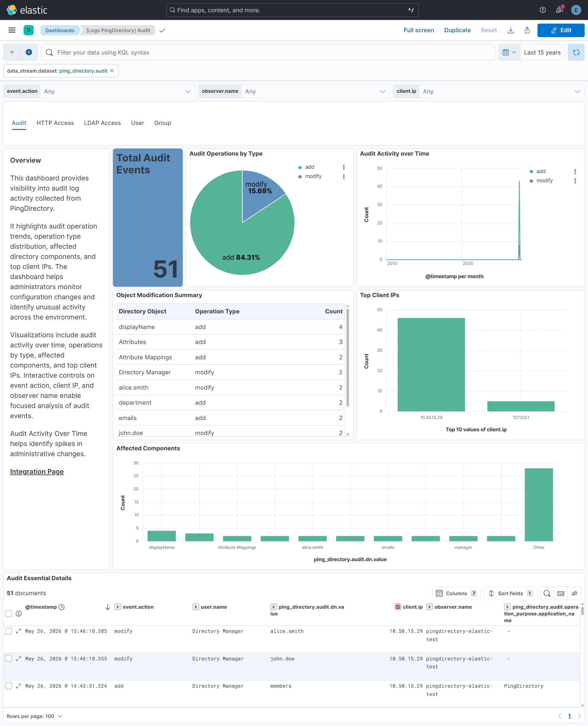Remove the ping_directory.audit filter pill
The height and width of the screenshot is (726, 588).
coord(112,70)
